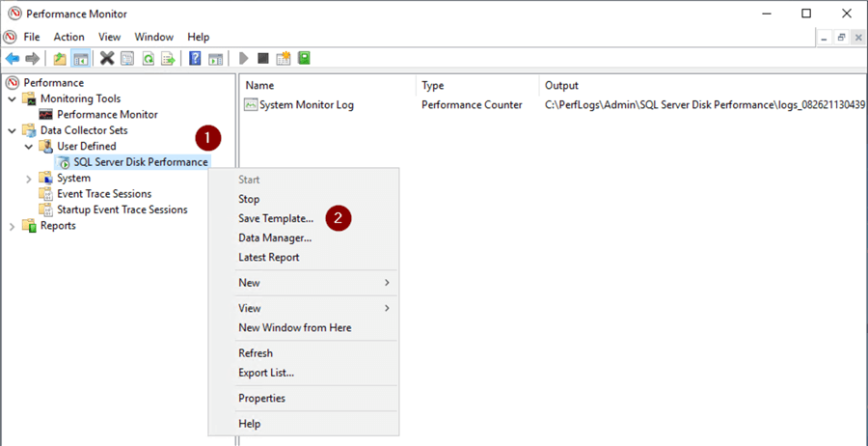
Task: Click the Reports folder icon in tree
Action: 29,226
